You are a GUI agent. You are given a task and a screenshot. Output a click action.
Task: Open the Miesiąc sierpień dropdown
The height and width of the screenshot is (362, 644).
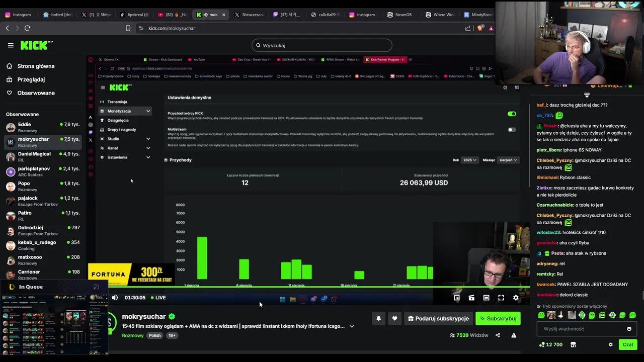click(508, 160)
